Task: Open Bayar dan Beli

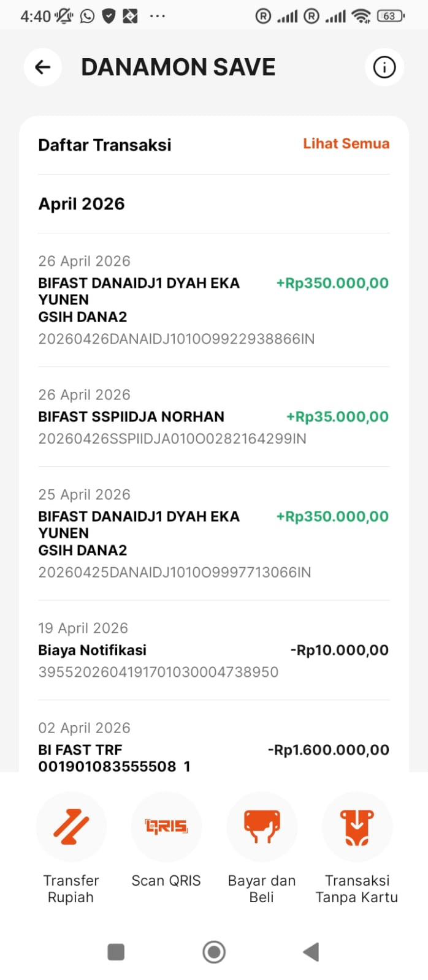Action: coord(262,848)
